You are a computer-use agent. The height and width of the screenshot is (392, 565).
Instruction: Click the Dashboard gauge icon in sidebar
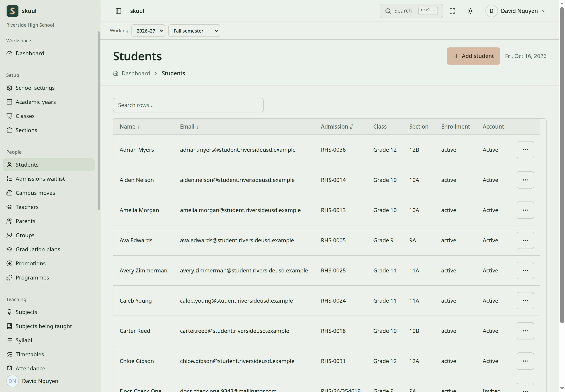[9, 53]
